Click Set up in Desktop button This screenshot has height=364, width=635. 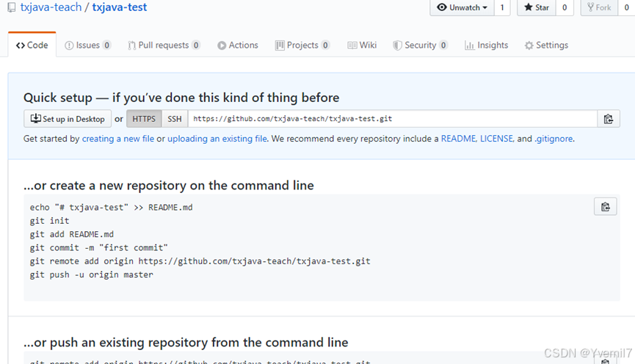(x=68, y=119)
